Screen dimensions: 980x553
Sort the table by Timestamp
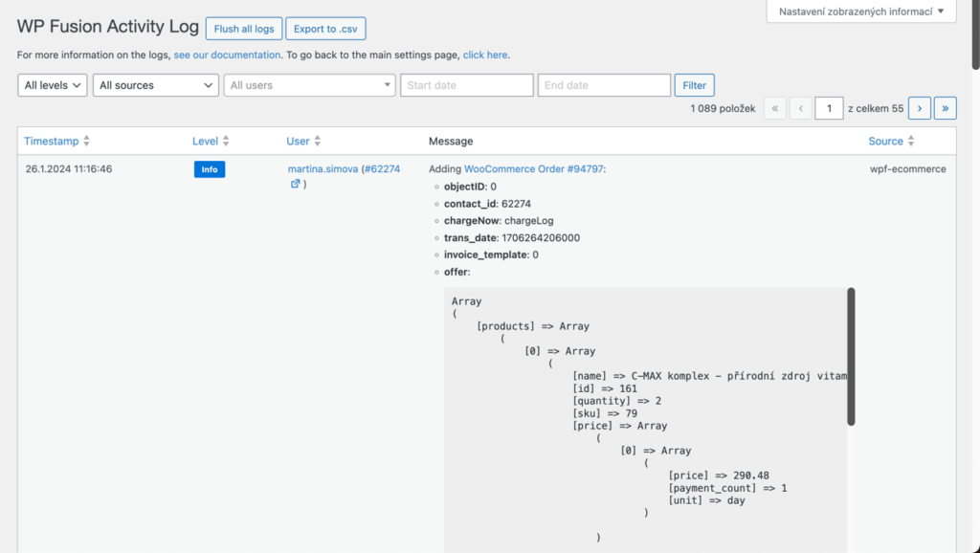coord(52,142)
